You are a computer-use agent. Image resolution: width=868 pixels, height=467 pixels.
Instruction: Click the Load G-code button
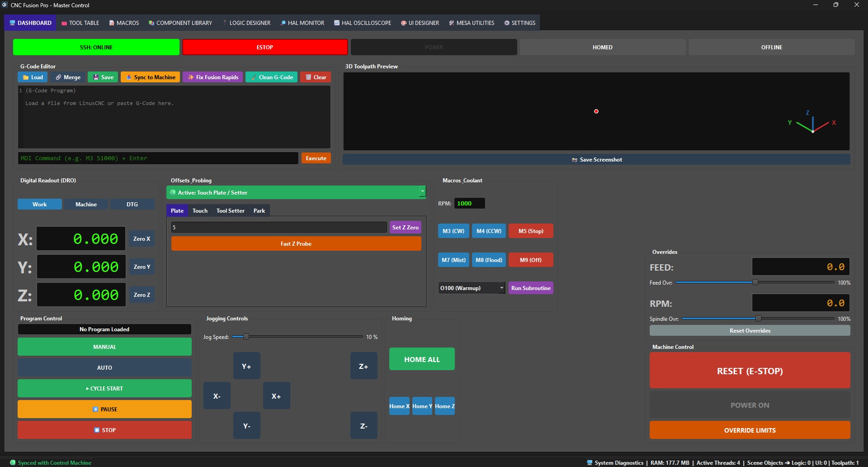click(x=33, y=77)
